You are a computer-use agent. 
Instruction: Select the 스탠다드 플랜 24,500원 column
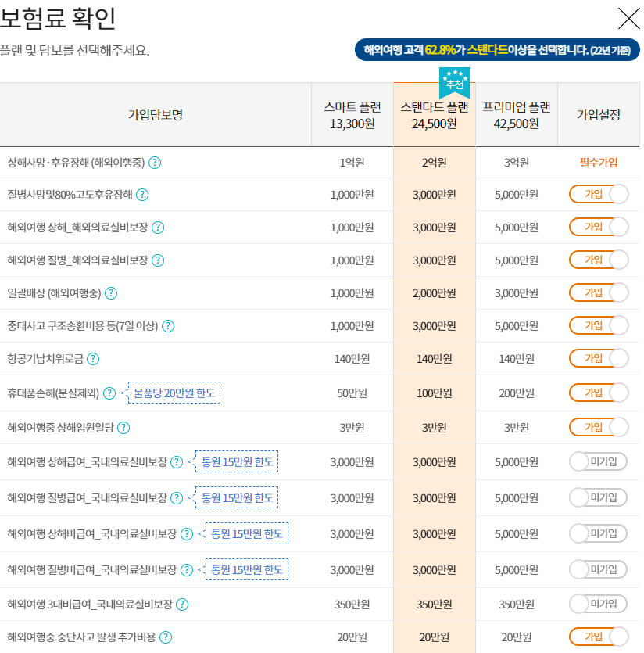tap(435, 115)
